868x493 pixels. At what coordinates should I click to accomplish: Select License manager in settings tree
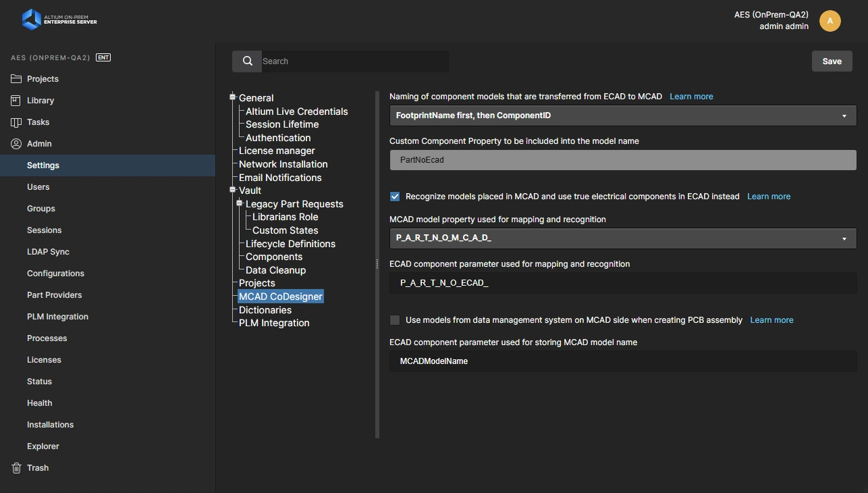coord(277,151)
